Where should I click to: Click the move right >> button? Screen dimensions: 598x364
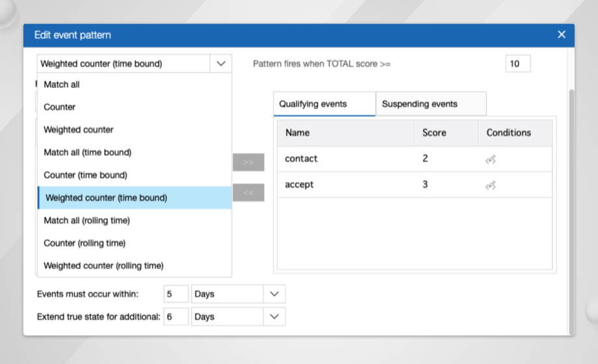(x=248, y=162)
